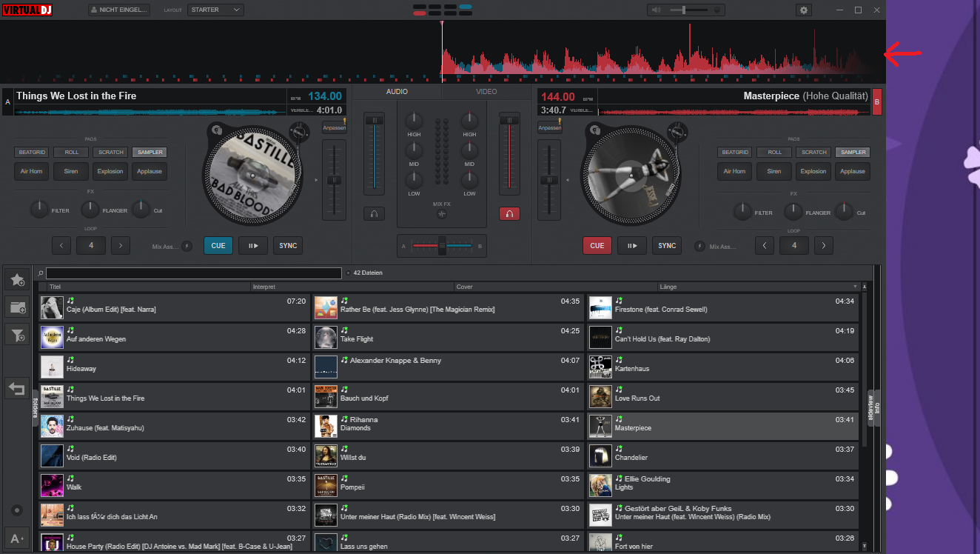Viewport: 980px width, 554px height.
Task: Halve deck B loop with left arrow
Action: 765,245
